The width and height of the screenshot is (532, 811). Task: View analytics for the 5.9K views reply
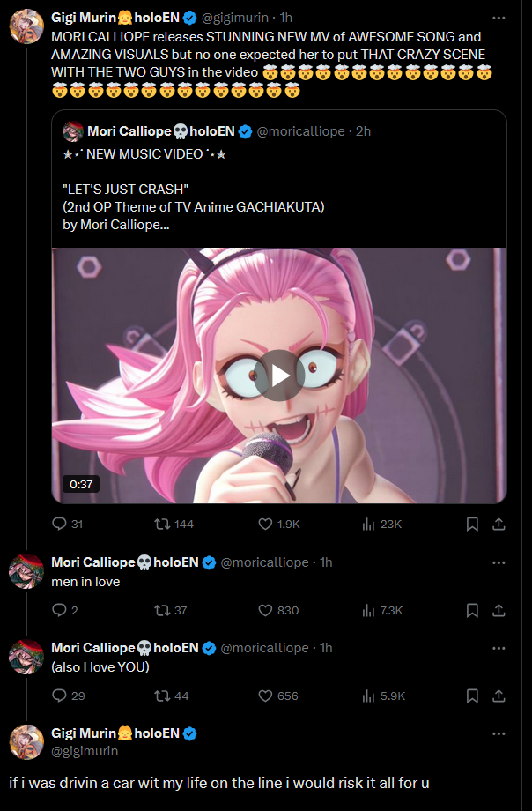click(369, 696)
